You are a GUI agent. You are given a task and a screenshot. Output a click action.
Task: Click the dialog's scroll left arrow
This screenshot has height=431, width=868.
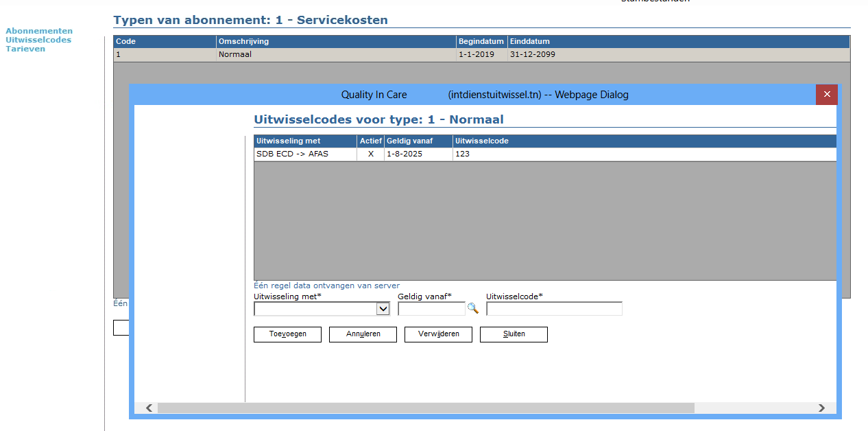click(149, 408)
